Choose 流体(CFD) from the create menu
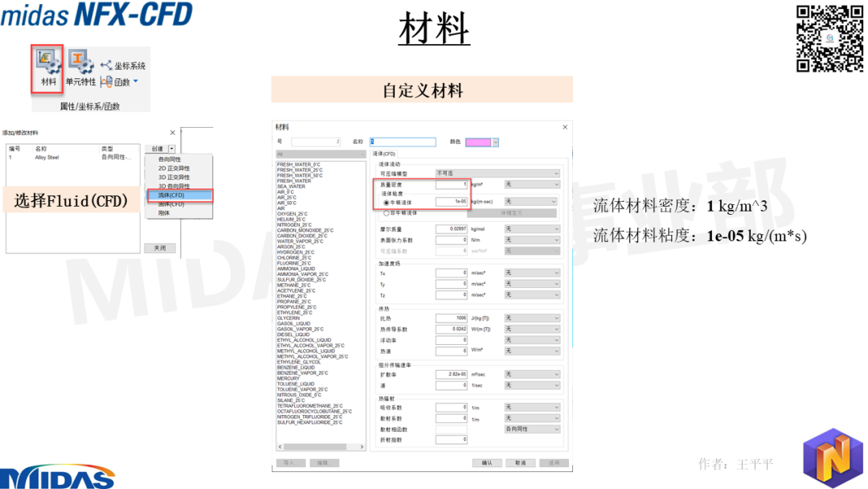Image resolution: width=868 pixels, height=489 pixels. click(179, 195)
